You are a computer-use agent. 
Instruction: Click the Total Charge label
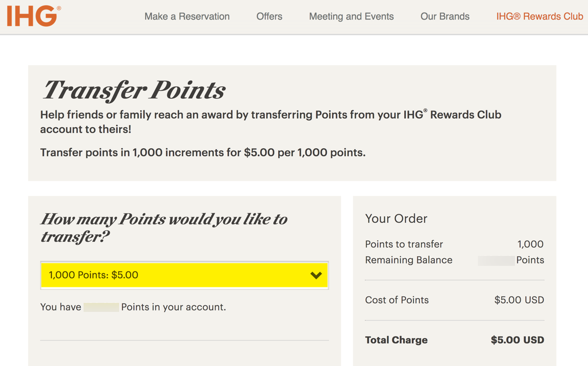click(x=396, y=340)
